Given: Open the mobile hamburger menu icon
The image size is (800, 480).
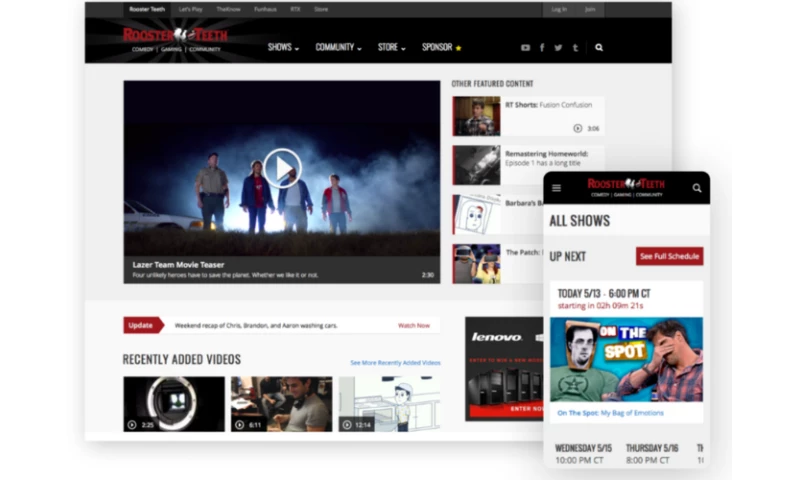Looking at the screenshot, I should [557, 188].
